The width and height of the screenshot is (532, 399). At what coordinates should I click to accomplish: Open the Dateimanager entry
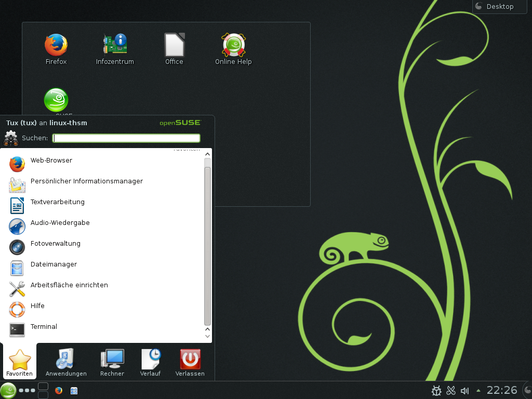tap(54, 264)
